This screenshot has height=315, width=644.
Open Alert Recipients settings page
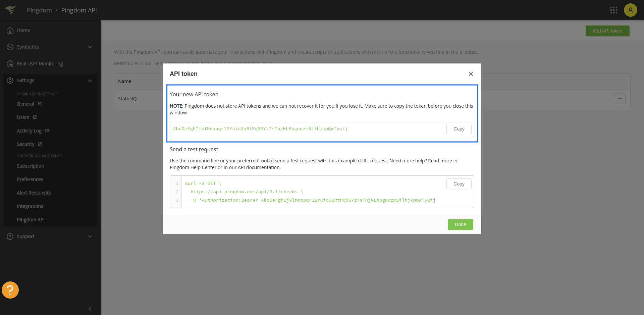pyautogui.click(x=34, y=193)
